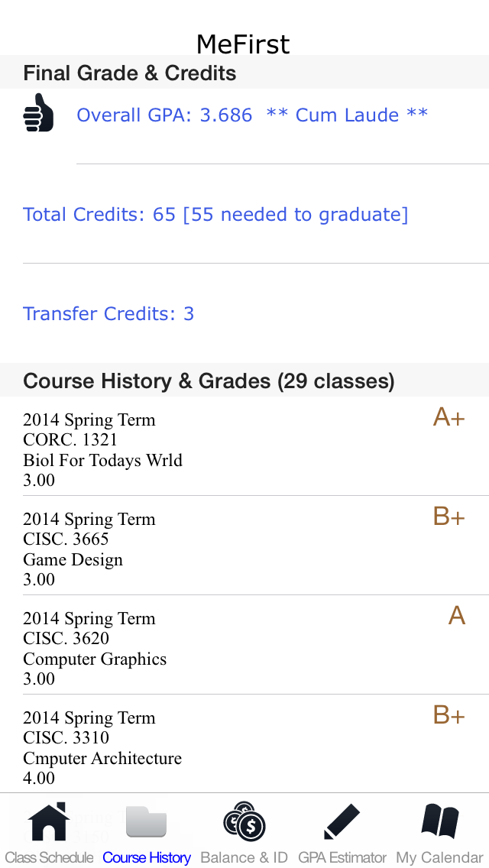Tap the A+ grade for CORC. 1321
The height and width of the screenshot is (868, 489).
(x=449, y=417)
